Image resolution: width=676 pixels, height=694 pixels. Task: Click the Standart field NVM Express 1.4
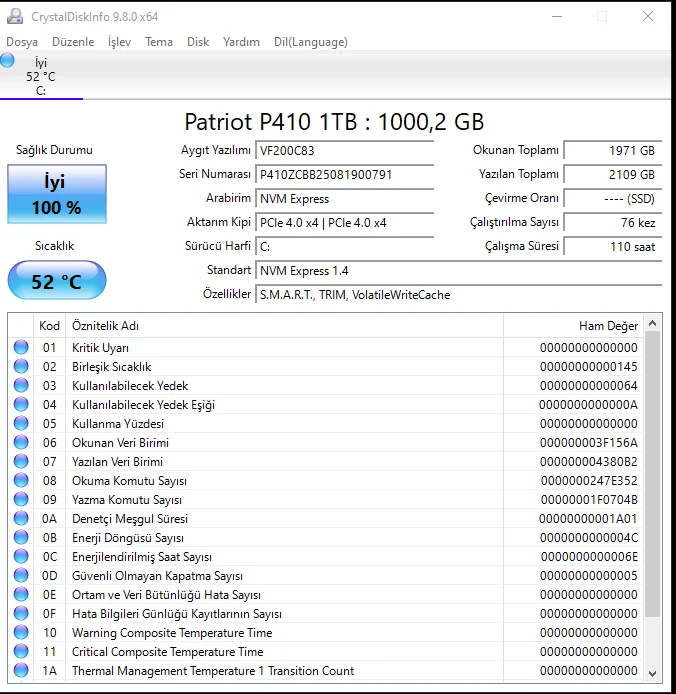[x=459, y=270]
